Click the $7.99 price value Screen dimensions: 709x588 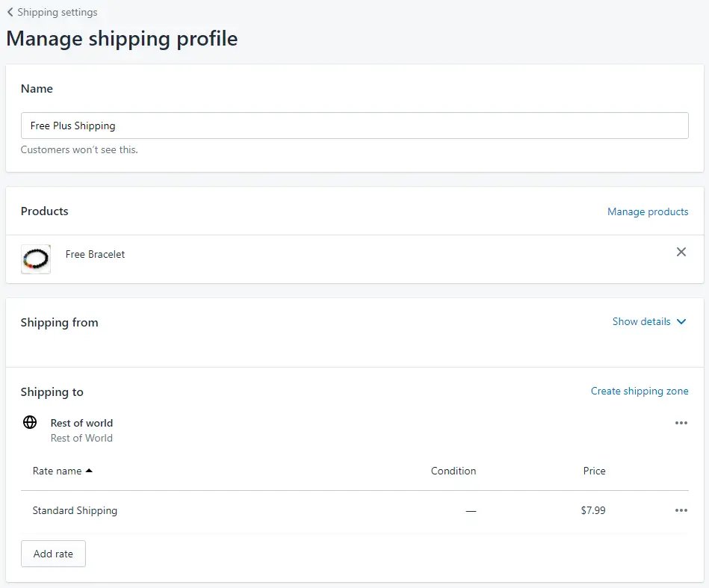[x=592, y=510]
